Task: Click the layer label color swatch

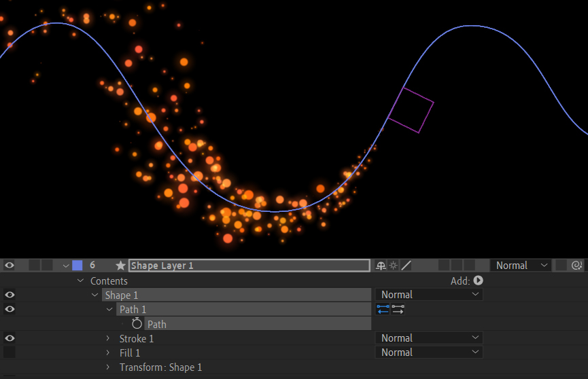Action: pyautogui.click(x=77, y=266)
